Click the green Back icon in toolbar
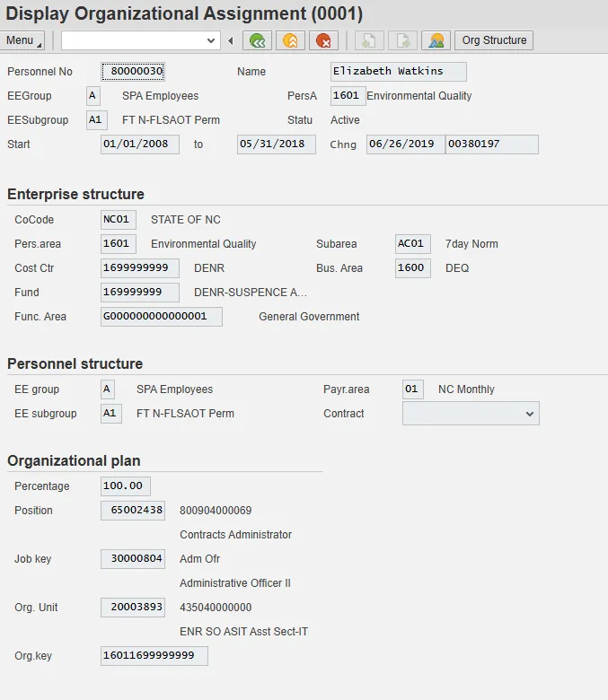This screenshot has width=608, height=700. (x=258, y=40)
